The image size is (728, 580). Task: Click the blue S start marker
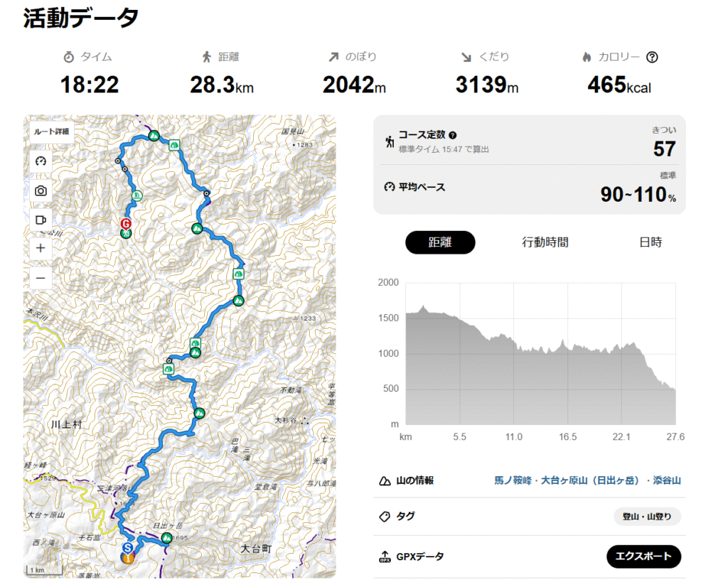[128, 547]
